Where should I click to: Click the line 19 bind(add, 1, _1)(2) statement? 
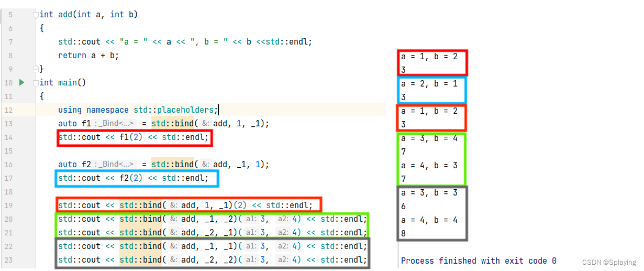point(185,205)
